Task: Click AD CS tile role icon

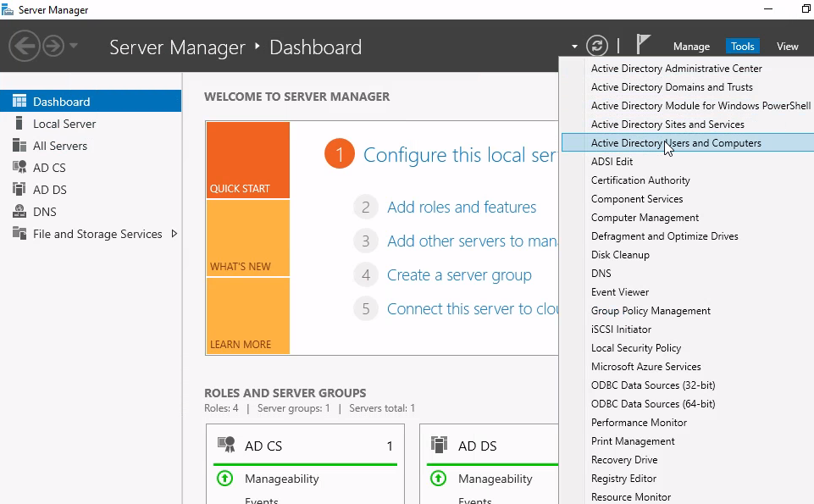Action: point(226,445)
